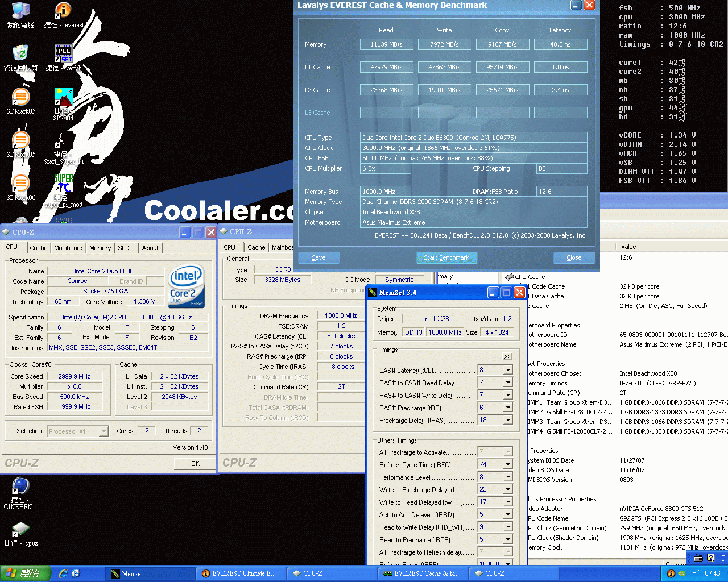Select the Cache tab in second CPU-Z window
Screen dimensions: 728x582
[256, 247]
